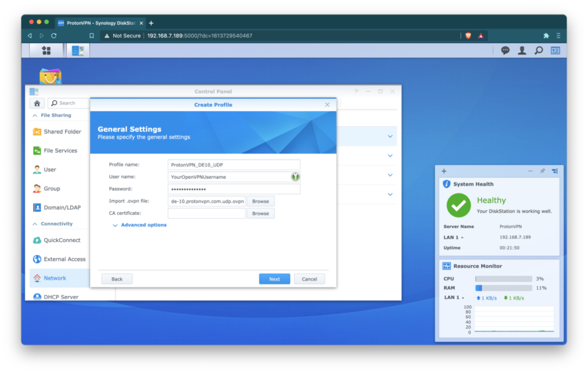Viewport: 588px width, 373px height.
Task: Select the ProtonVPN Synology browser tab
Action: pos(100,23)
